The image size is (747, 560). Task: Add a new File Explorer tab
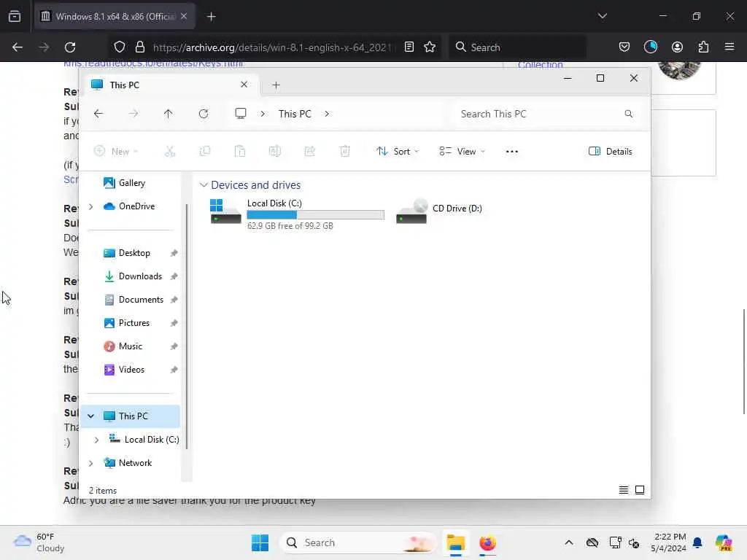point(276,85)
